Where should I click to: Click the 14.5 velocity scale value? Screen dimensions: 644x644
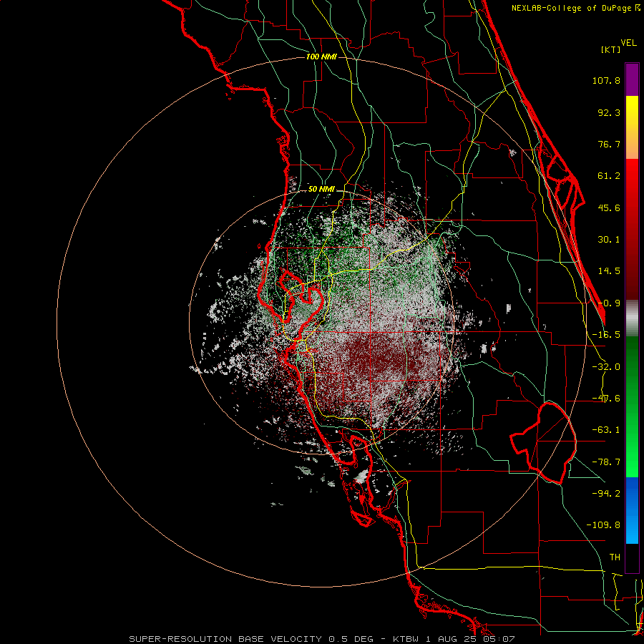click(x=609, y=271)
